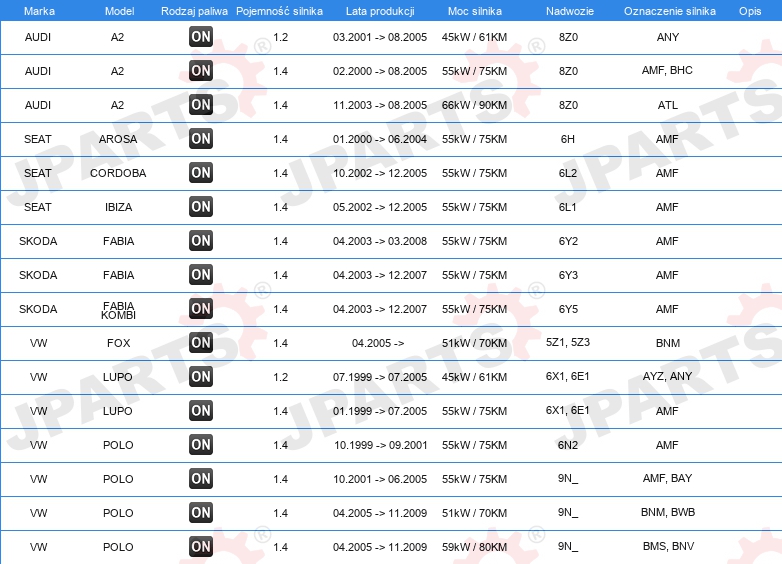
Task: Select the ON diesel icon for Seat Cordoba
Action: 201,173
